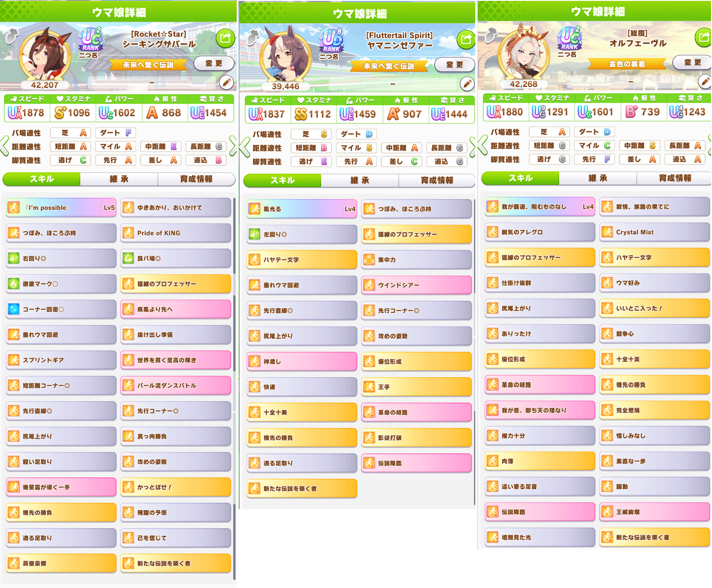Viewport: 712px width, 588px height.
Task: Open the 世界を貫く至高の輝き skill row
Action: (x=176, y=360)
